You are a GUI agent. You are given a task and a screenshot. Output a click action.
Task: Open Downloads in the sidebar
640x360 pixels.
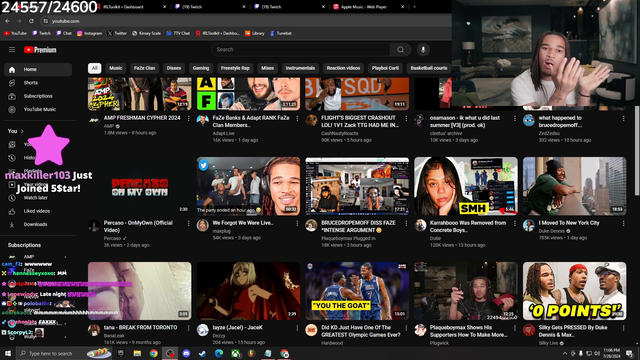pos(38,224)
